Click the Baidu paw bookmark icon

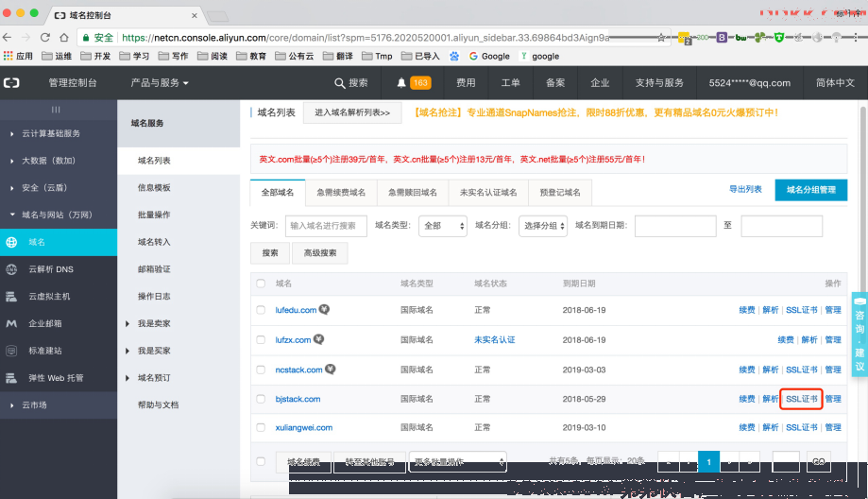tap(454, 56)
